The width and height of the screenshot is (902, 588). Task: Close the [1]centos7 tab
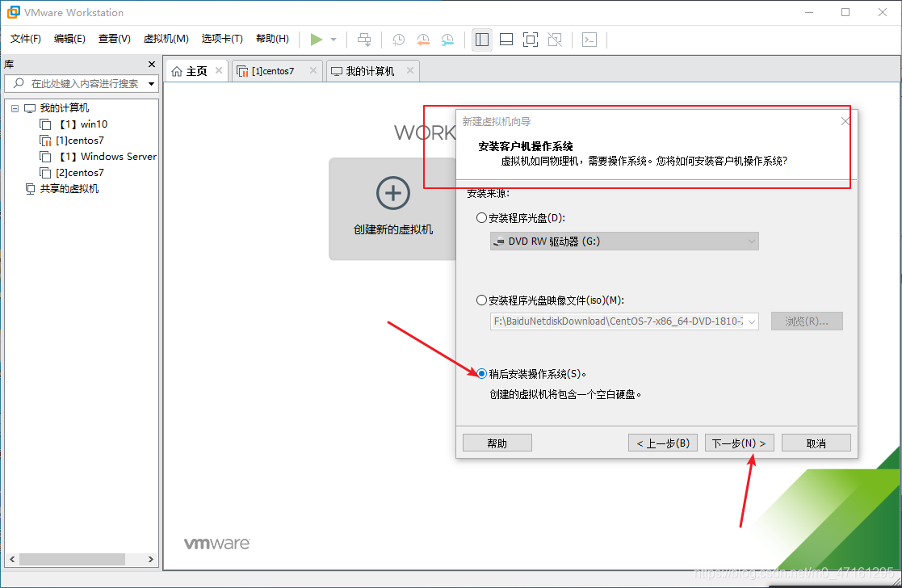click(x=313, y=70)
